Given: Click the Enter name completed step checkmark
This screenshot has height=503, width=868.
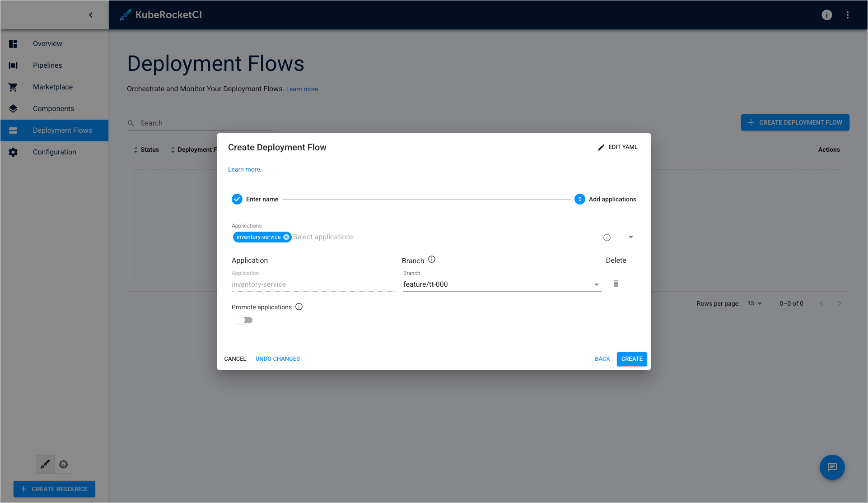Looking at the screenshot, I should 238,200.
